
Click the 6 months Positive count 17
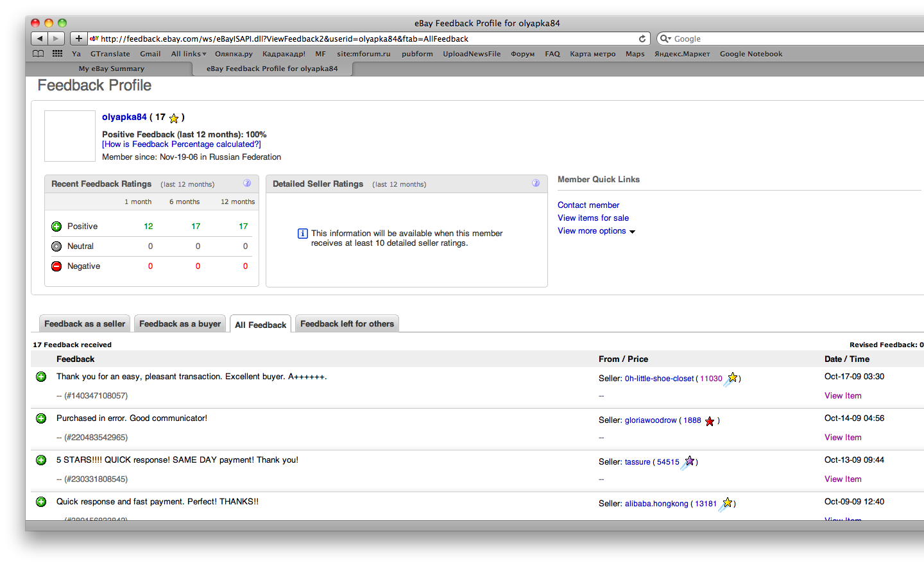(x=196, y=227)
